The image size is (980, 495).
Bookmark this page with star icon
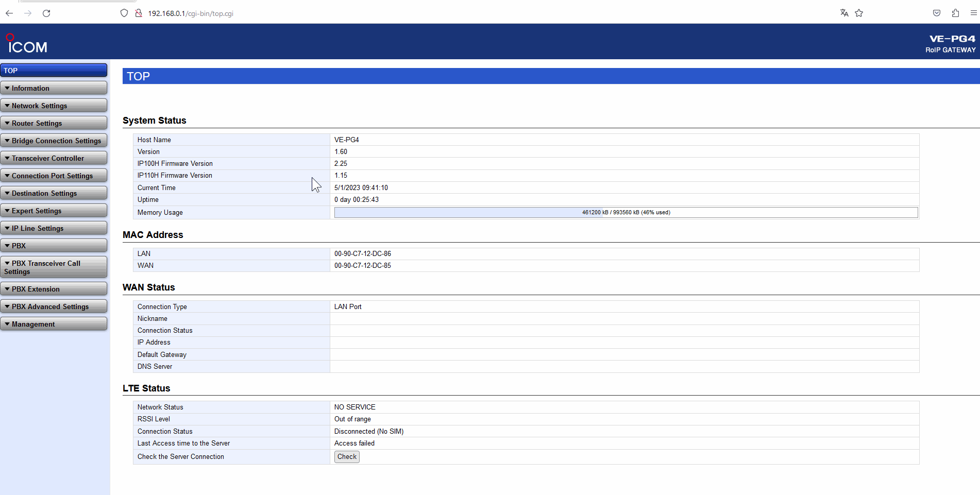(x=859, y=13)
